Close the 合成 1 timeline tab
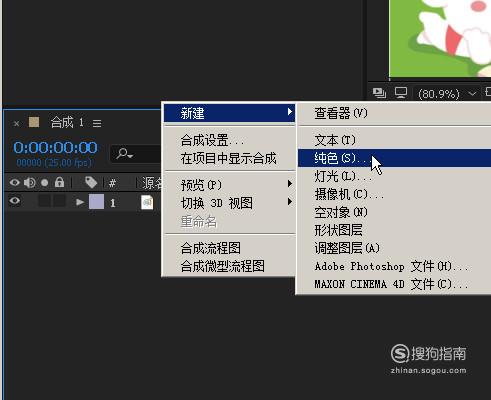The image size is (491, 400). click(x=16, y=124)
